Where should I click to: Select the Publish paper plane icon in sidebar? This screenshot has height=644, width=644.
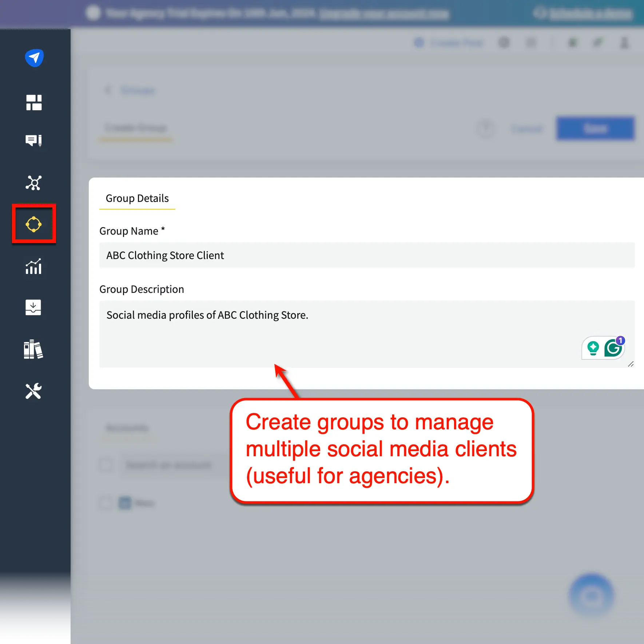click(x=34, y=57)
